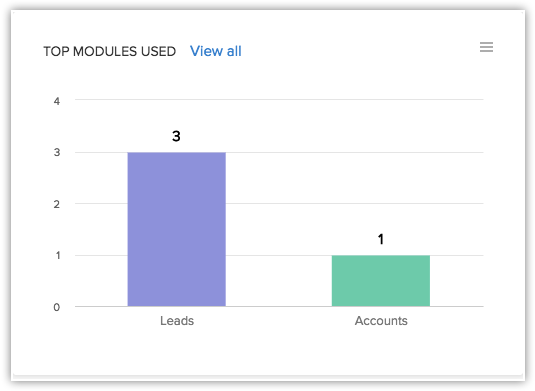Screen dimensions: 535x391
Task: Click the bottom of the Leads bar
Action: click(177, 304)
